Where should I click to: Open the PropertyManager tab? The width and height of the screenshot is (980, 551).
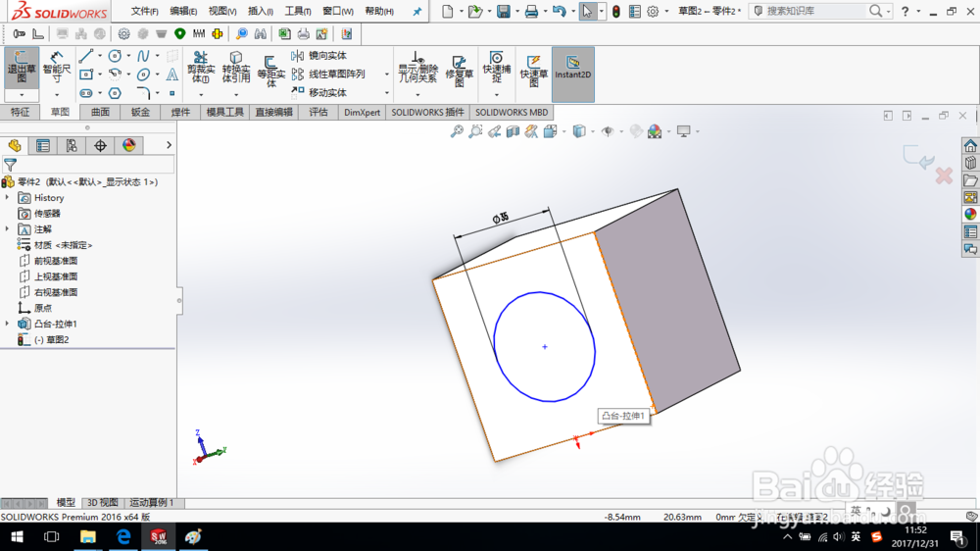[x=43, y=146]
